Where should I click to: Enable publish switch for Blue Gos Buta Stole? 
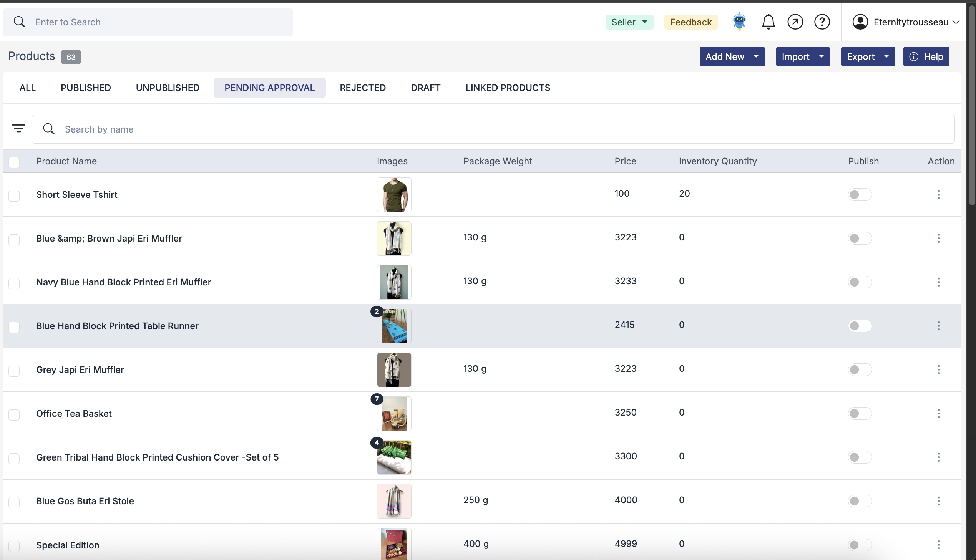click(860, 501)
